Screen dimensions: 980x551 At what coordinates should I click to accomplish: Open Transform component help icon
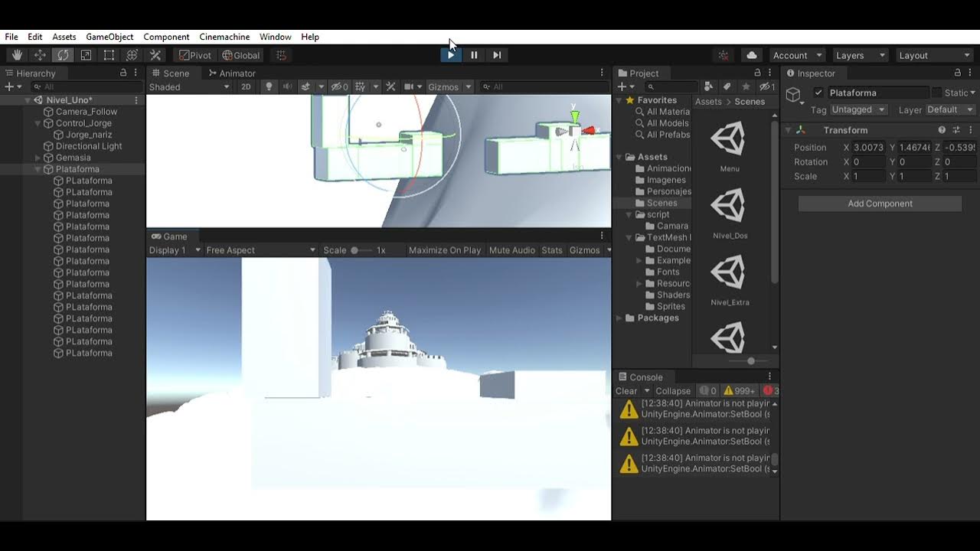(942, 130)
